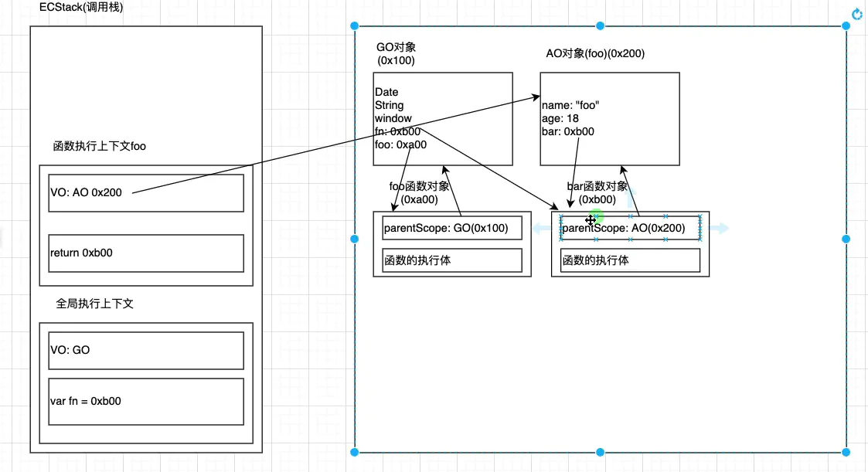Click the bottom-right resize handle of the selection
Viewport: 868px width, 472px height.
[846, 452]
